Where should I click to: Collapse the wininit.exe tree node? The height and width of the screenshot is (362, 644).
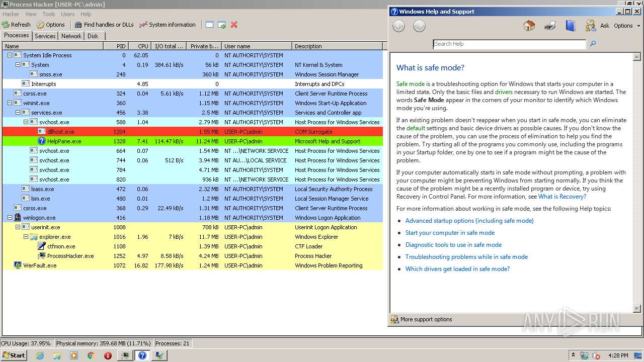(10, 103)
